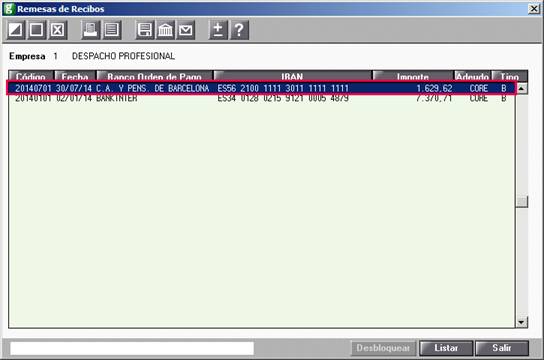Click the 7.370,71 amount cell
The height and width of the screenshot is (360, 544).
pyautogui.click(x=434, y=98)
